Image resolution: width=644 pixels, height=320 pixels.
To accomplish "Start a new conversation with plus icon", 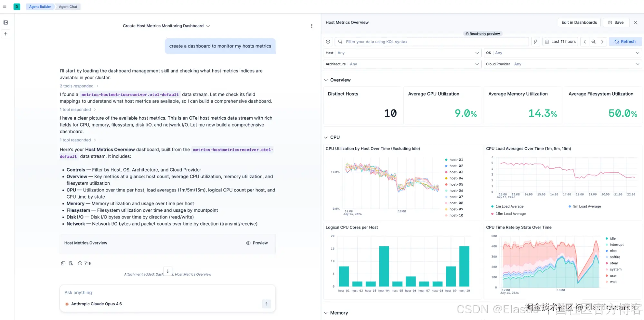I will pyautogui.click(x=5, y=34).
